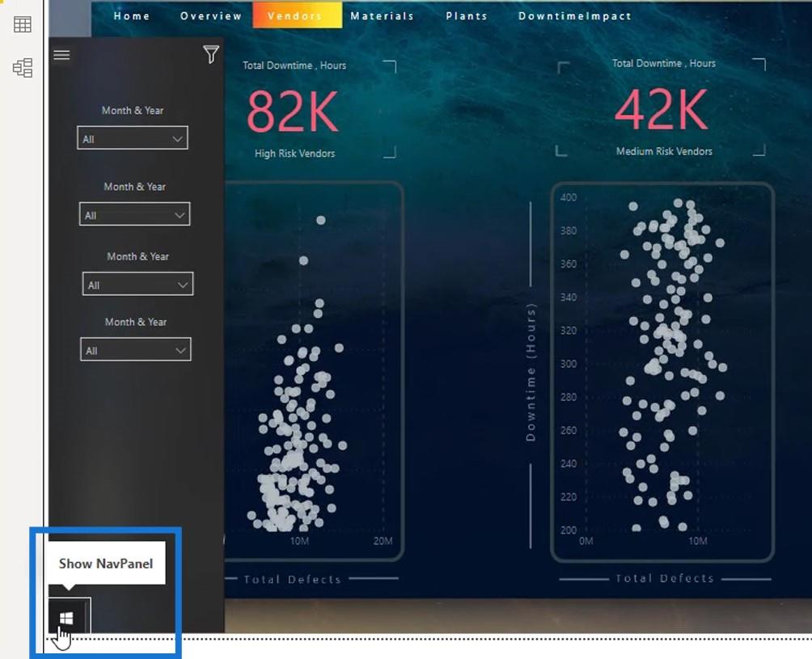812x659 pixels.
Task: Click the 20M x-axis value
Action: 383,541
